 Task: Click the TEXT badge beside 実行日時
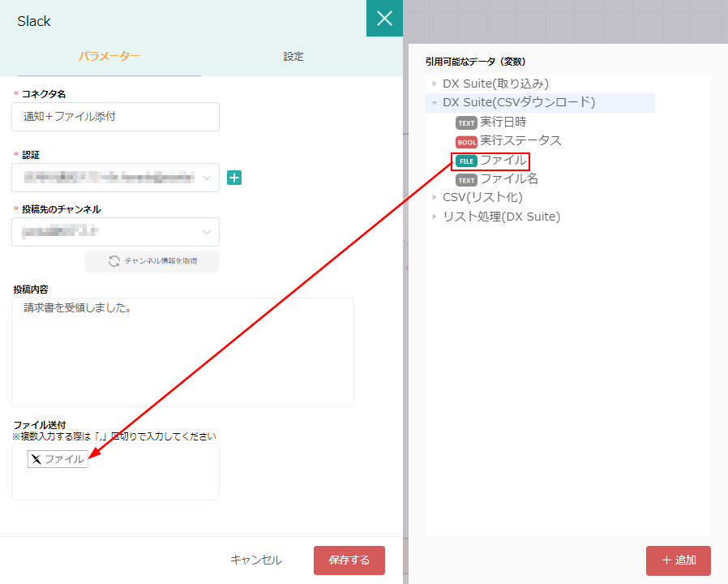tap(466, 123)
